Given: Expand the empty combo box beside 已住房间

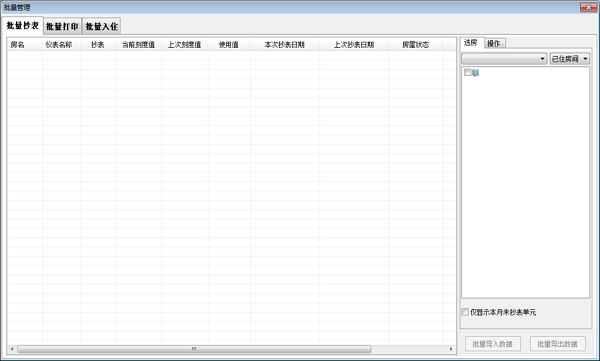Looking at the screenshot, I should [504, 59].
